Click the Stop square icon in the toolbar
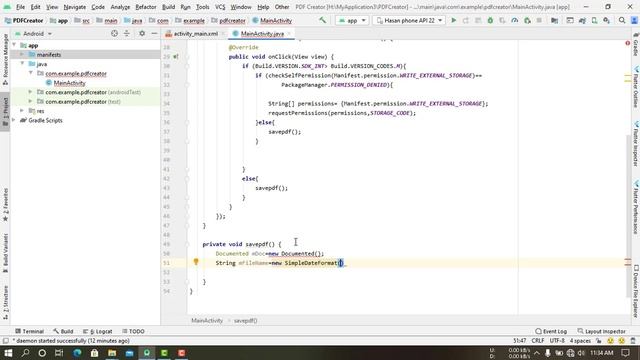This screenshot has height=360, width=640. [539, 20]
